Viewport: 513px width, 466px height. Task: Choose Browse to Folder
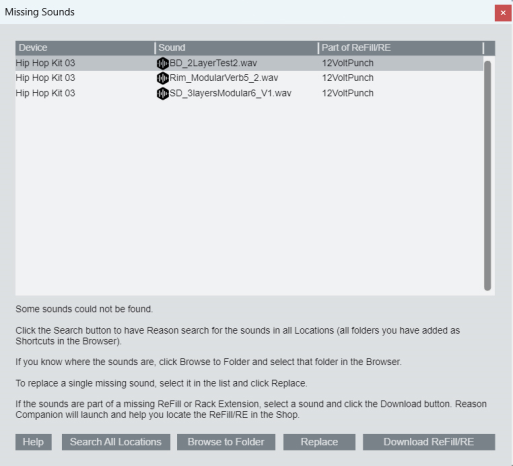click(226, 442)
